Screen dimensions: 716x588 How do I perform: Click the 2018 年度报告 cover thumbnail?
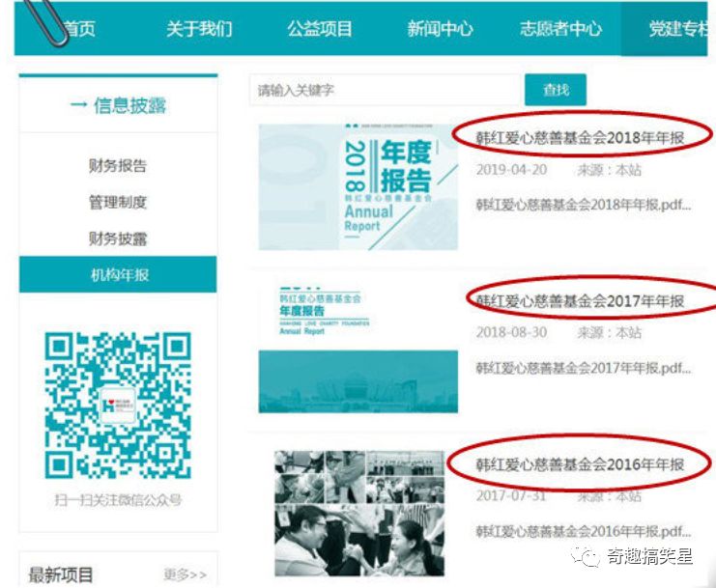click(x=358, y=187)
